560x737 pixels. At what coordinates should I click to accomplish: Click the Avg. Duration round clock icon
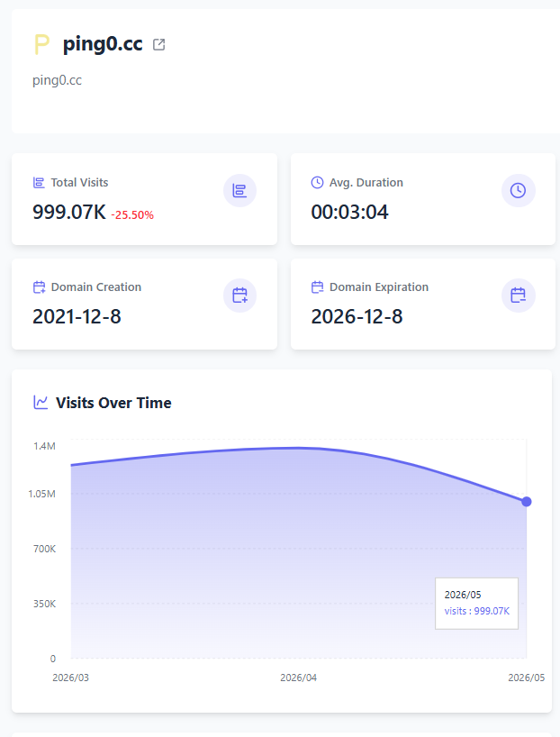click(519, 190)
